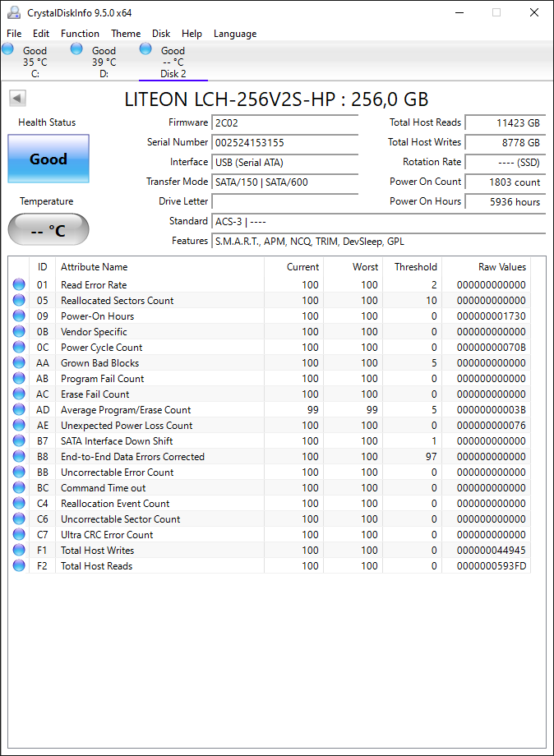Click the Standard field showing ACS-3
This screenshot has height=756, width=554.
point(378,222)
